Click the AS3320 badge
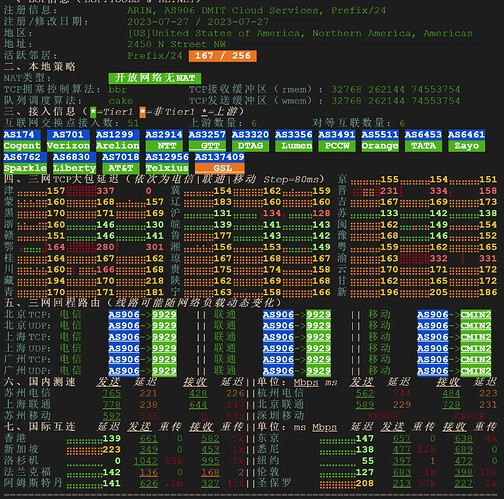Screen dimensions: 504x499 pos(250,135)
